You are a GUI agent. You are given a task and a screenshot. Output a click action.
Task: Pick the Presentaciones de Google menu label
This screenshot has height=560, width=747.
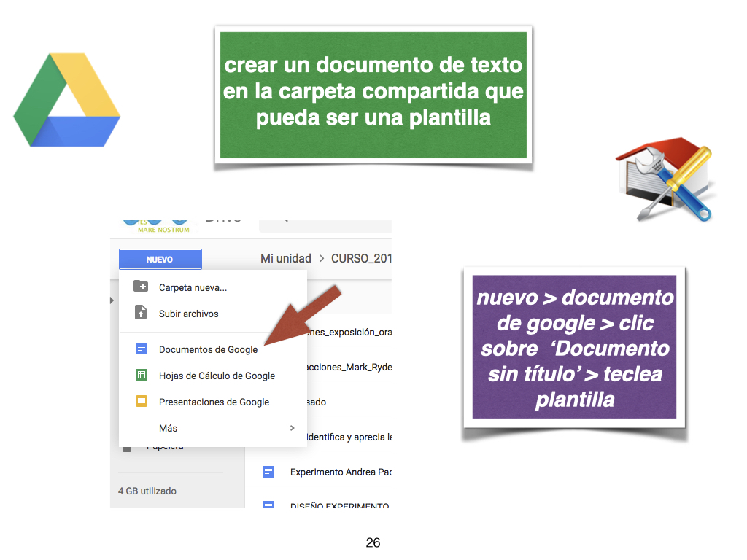click(x=214, y=402)
